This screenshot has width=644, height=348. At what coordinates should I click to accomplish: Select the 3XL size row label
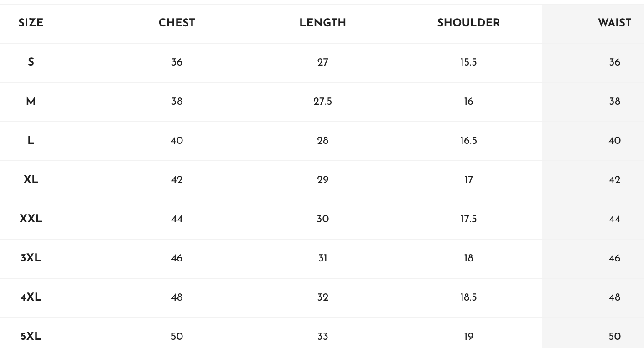point(31,258)
